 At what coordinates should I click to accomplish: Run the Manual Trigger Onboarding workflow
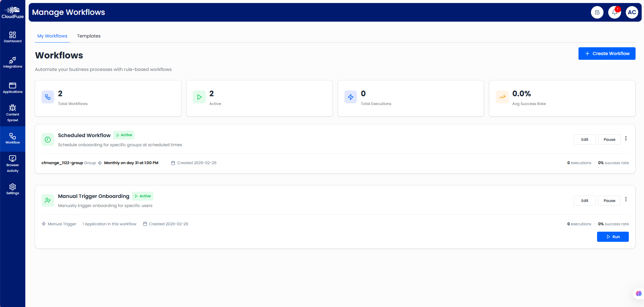click(x=613, y=236)
